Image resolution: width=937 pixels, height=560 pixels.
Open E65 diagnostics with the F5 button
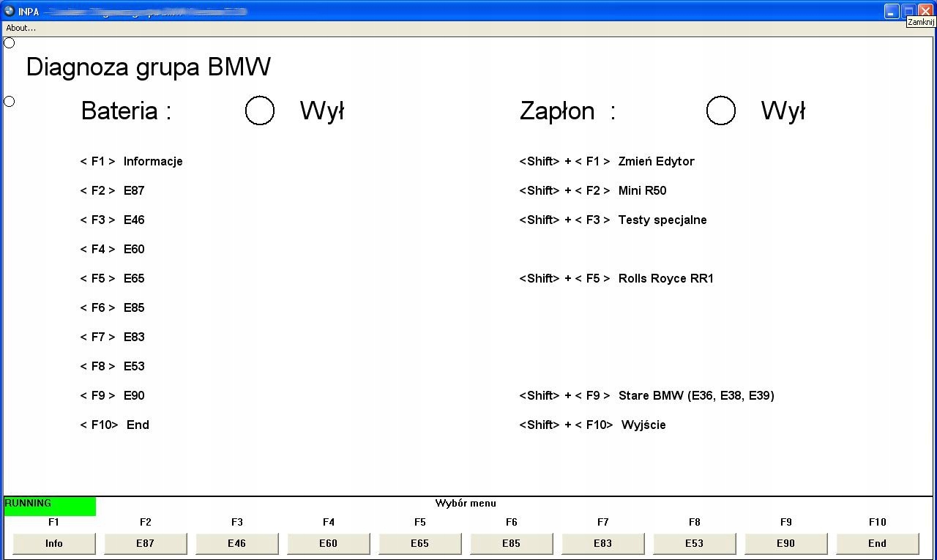[419, 543]
